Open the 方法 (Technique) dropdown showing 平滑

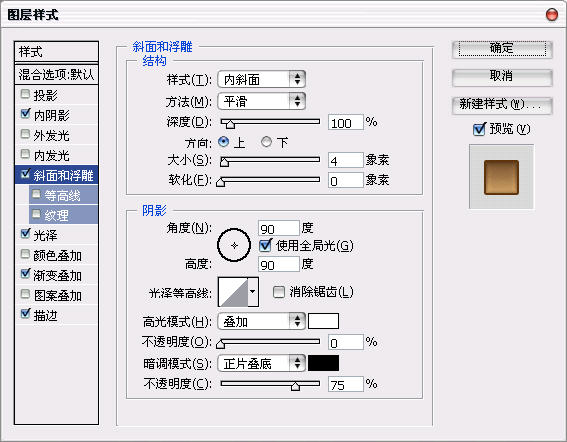pyautogui.click(x=261, y=101)
